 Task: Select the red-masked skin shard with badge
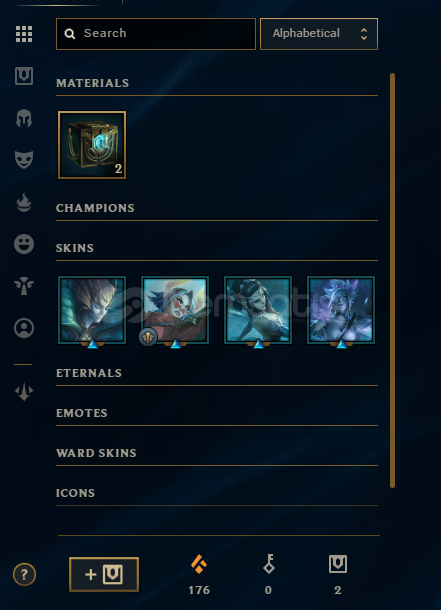coord(175,310)
